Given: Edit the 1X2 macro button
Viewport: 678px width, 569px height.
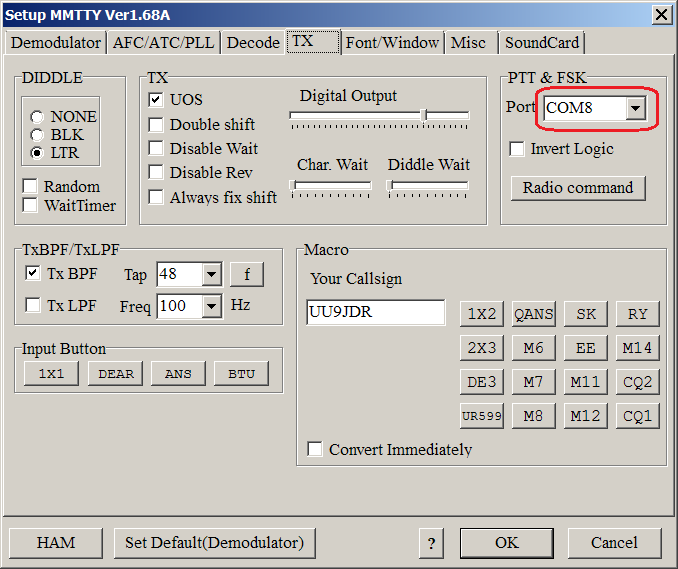Looking at the screenshot, I should pos(482,314).
